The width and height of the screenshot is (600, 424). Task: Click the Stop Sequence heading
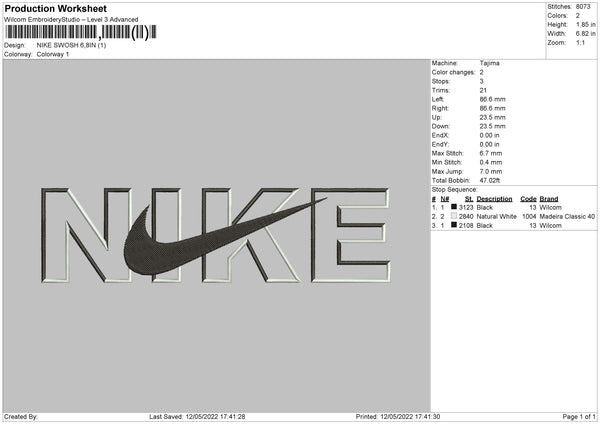pyautogui.click(x=454, y=189)
